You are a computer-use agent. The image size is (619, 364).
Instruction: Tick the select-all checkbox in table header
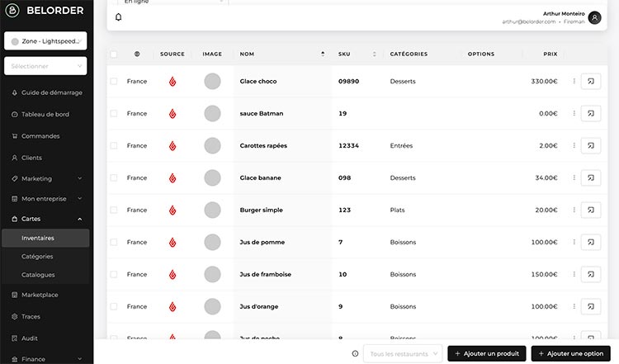pyautogui.click(x=114, y=54)
